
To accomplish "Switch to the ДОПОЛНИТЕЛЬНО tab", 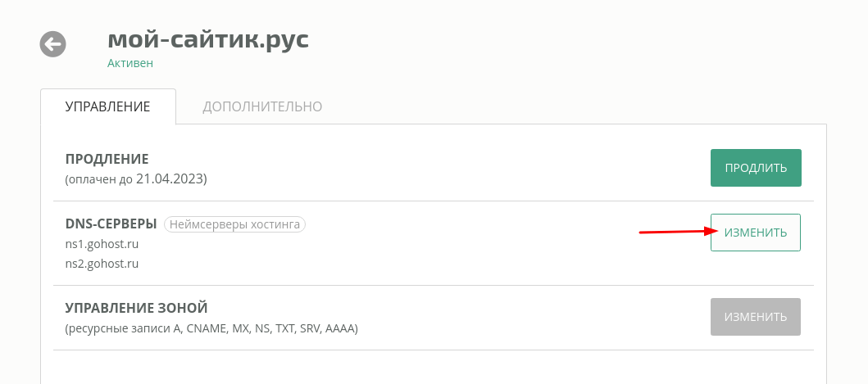I will pos(262,106).
